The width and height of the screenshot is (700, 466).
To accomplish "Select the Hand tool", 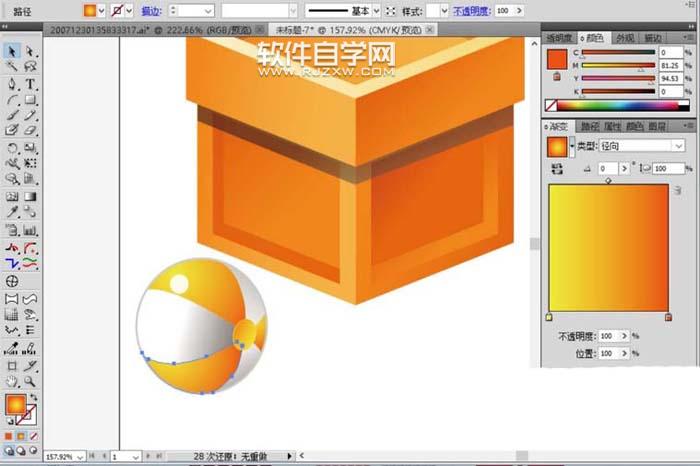I will 12,382.
